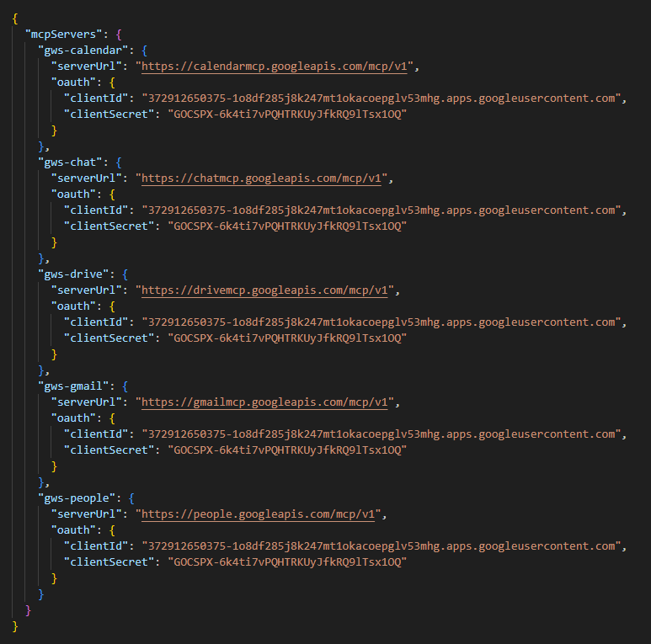Place cursor on "oauth" key in gws-calendar

[73, 82]
